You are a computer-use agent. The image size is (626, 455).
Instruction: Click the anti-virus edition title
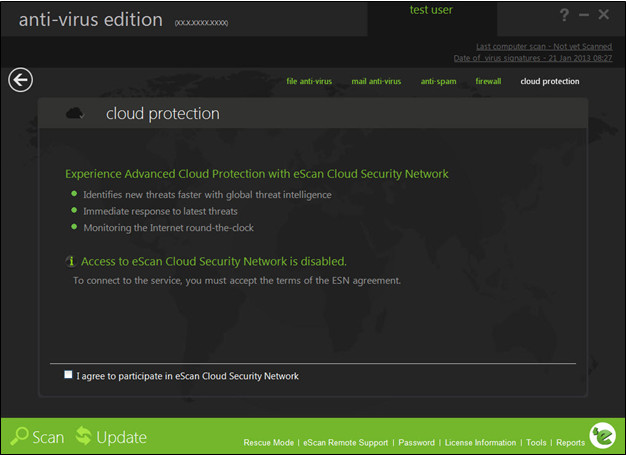pyautogui.click(x=91, y=20)
